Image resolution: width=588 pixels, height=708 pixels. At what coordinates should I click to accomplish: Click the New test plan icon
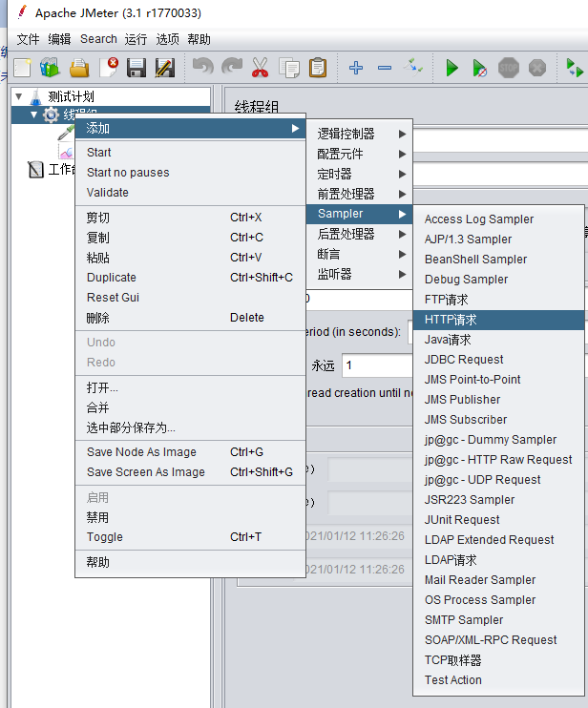(x=22, y=68)
